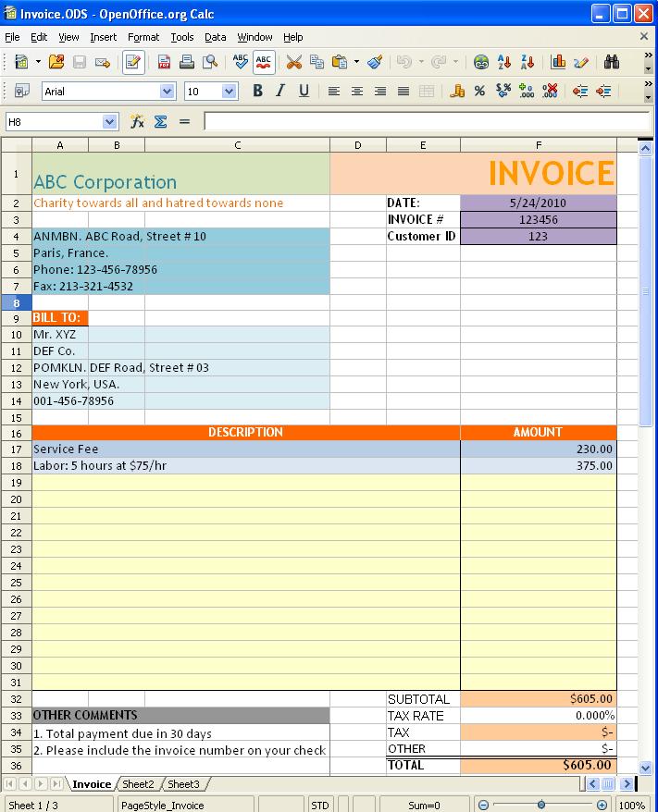The image size is (658, 812).
Task: Add a decimal place icon
Action: point(527,92)
